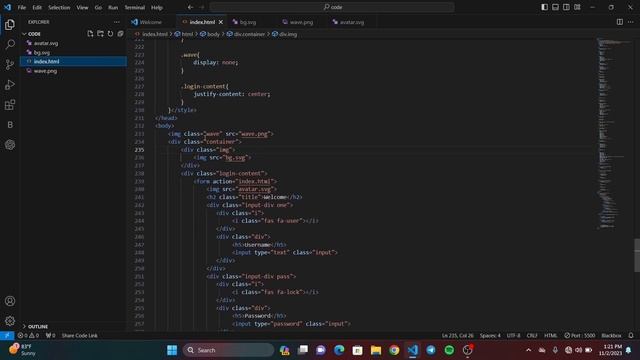Open the File menu
Viewport: 640px width, 360px height.
pos(22,7)
